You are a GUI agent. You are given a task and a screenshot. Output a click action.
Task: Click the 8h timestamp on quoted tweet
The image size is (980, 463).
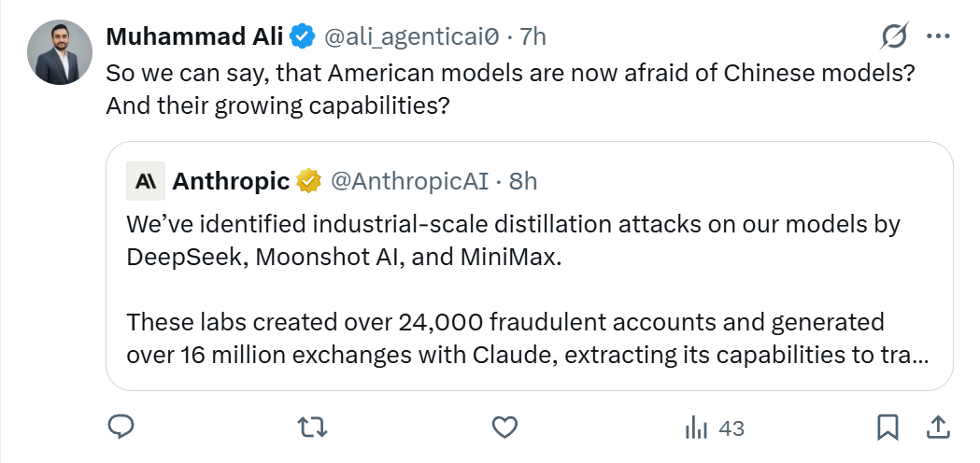pos(523,181)
